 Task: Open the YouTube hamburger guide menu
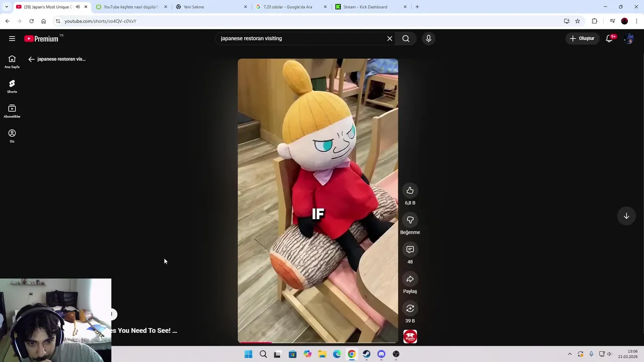[x=12, y=39]
